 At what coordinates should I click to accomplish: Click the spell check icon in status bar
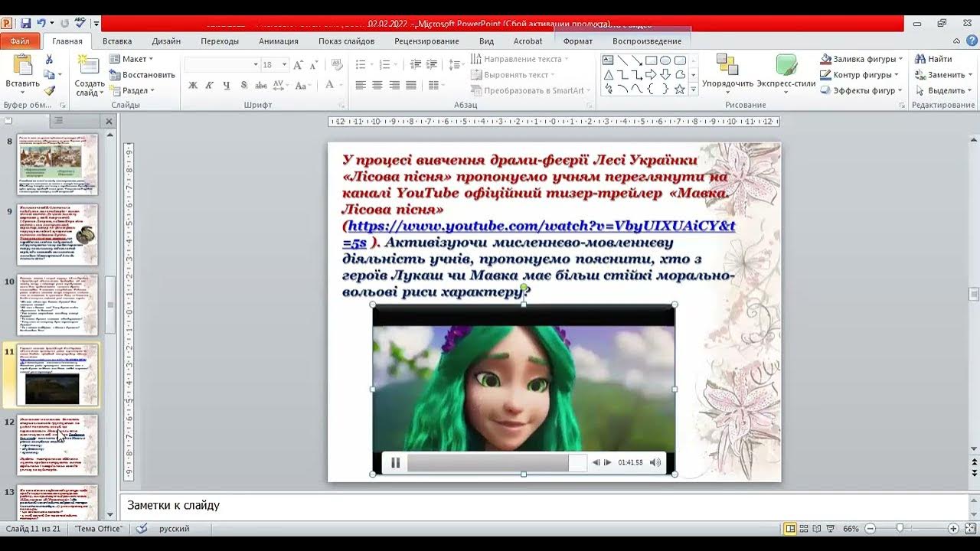click(x=142, y=528)
